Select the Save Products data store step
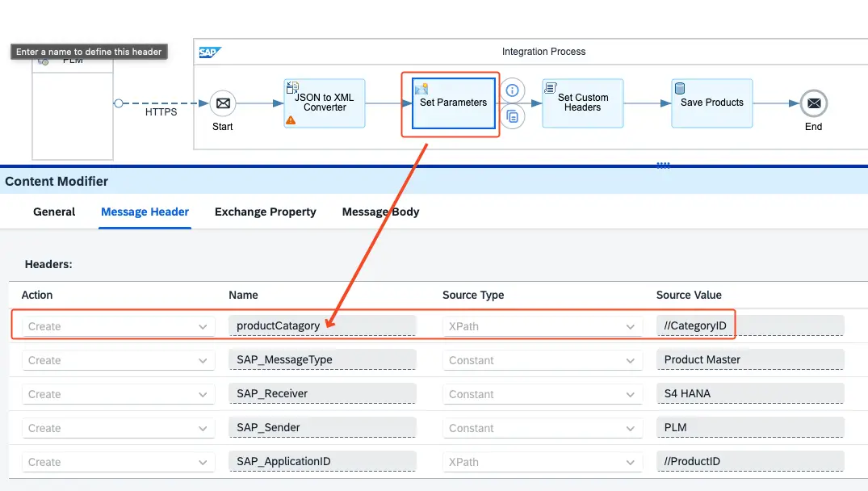868x491 pixels. coord(711,103)
